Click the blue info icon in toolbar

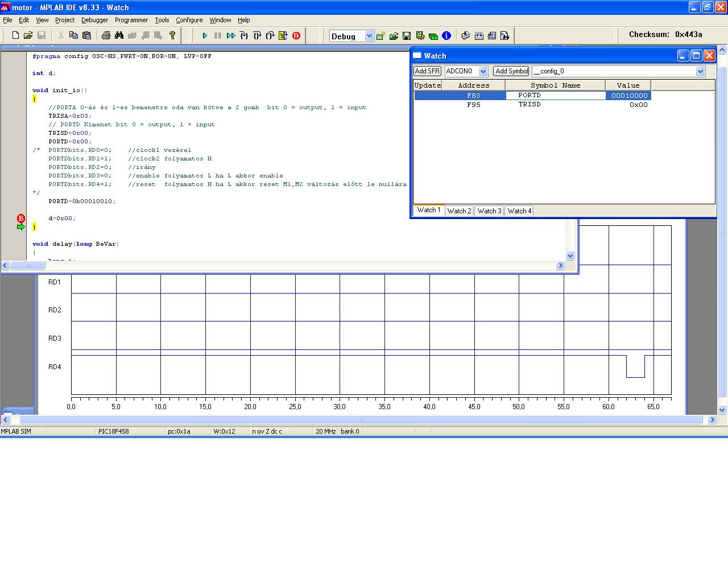pos(446,35)
